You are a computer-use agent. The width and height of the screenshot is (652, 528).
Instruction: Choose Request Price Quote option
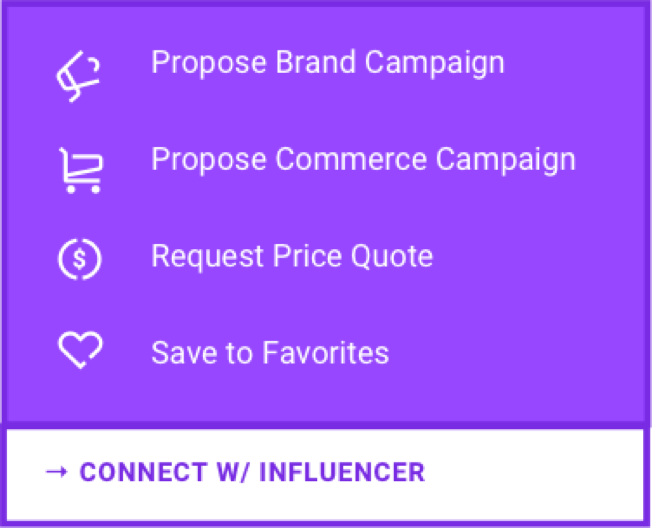[x=326, y=256]
